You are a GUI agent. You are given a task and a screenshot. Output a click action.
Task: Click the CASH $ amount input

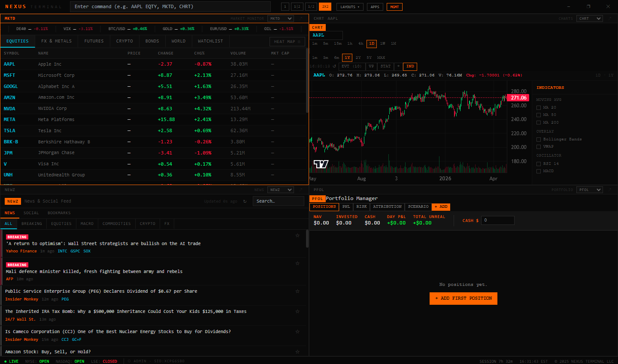click(x=498, y=220)
